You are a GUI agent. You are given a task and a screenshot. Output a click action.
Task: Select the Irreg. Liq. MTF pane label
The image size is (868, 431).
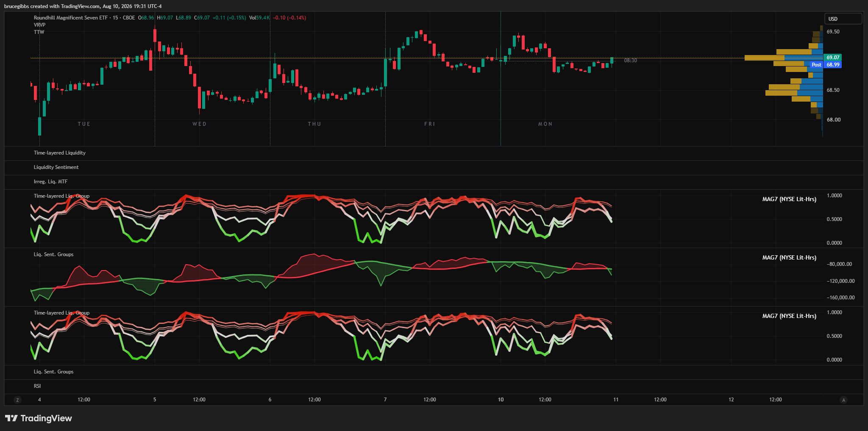point(51,182)
